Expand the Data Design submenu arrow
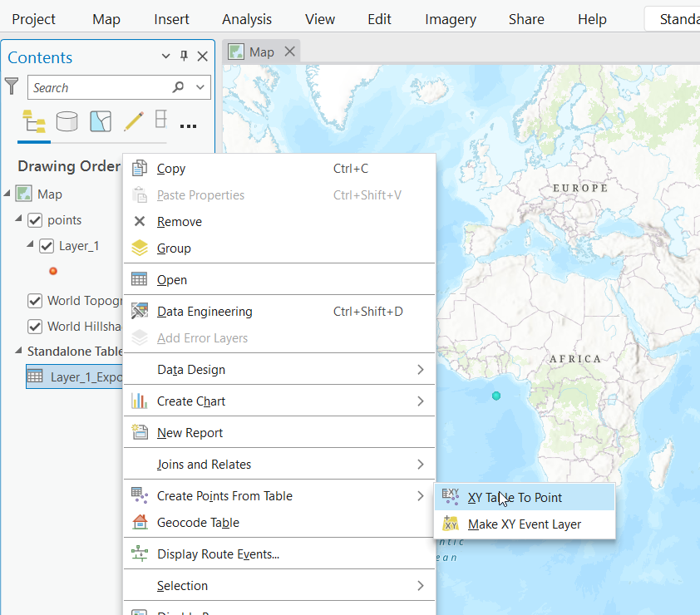This screenshot has height=615, width=700. tap(420, 370)
